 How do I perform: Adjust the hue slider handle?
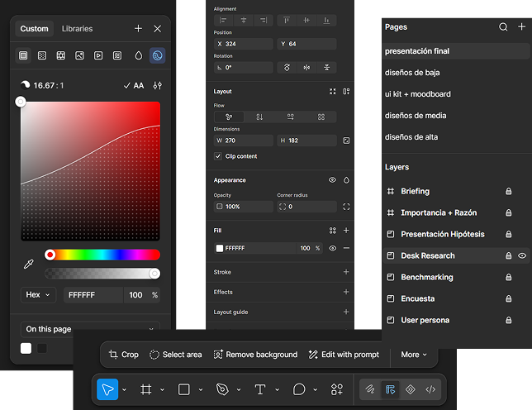pyautogui.click(x=50, y=255)
